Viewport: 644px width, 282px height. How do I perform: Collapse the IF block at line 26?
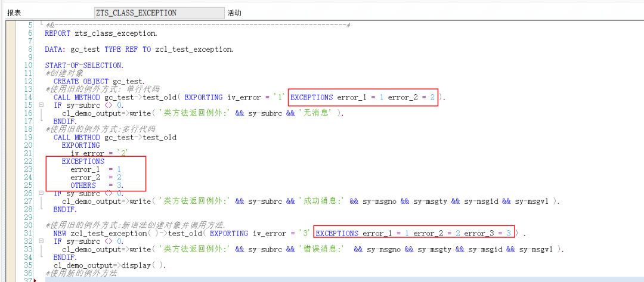click(41, 193)
